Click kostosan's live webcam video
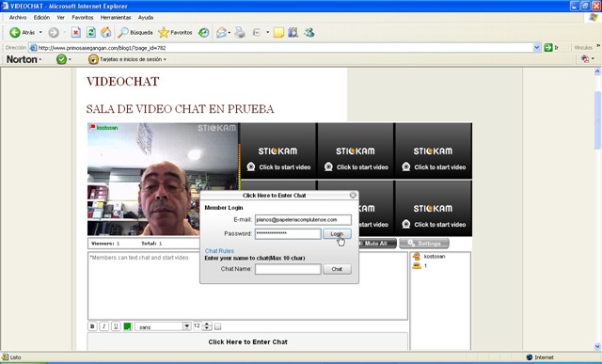 [x=163, y=180]
